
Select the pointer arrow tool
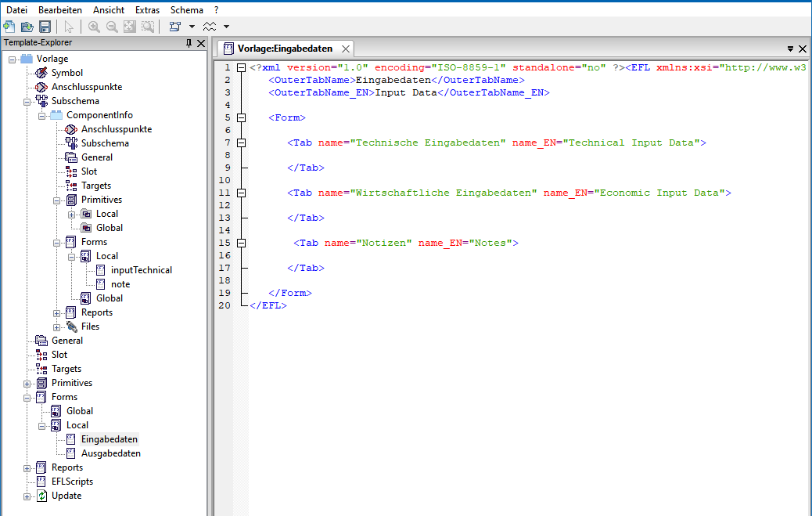click(x=68, y=27)
